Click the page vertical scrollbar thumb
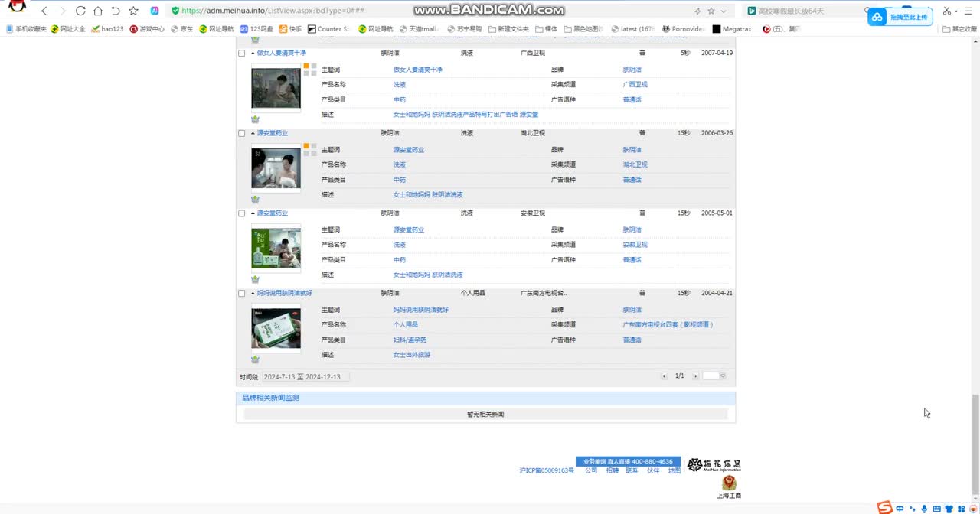 [975, 445]
